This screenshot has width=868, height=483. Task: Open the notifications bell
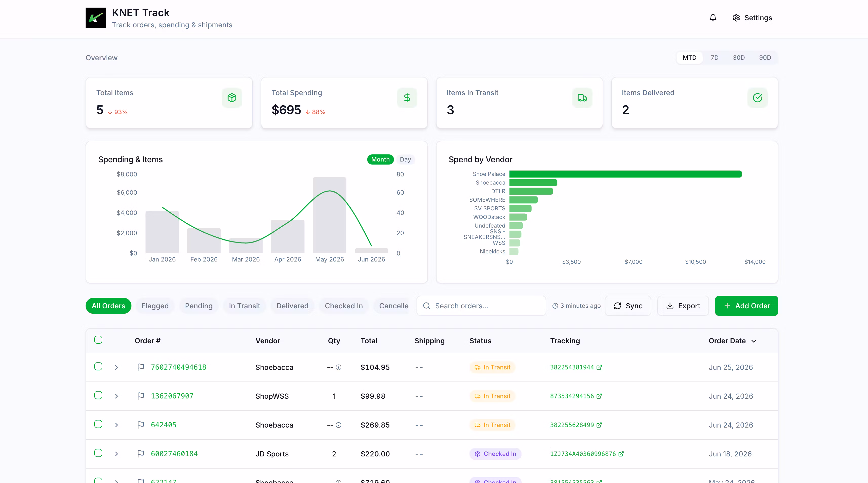pos(713,18)
